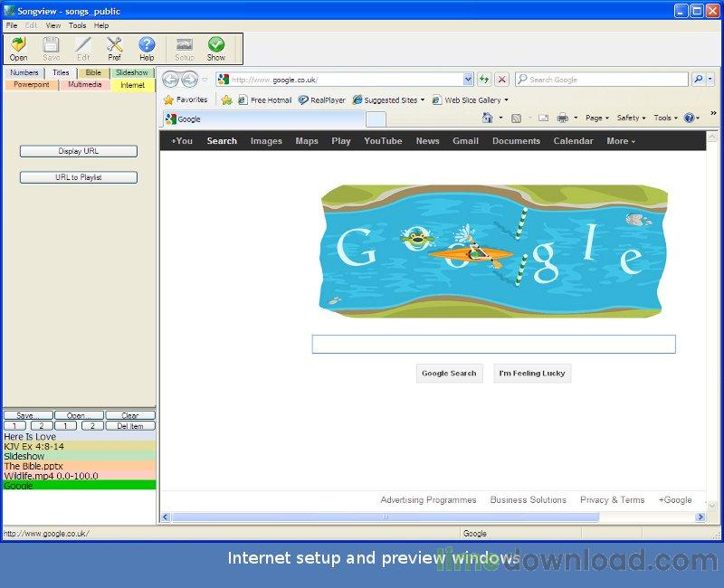Open the File menu
This screenshot has width=724, height=588.
coord(12,25)
